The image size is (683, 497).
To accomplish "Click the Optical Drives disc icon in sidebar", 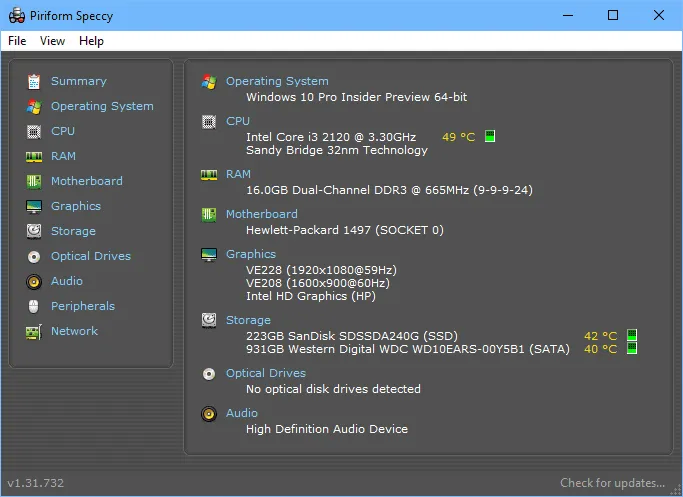I will point(34,257).
